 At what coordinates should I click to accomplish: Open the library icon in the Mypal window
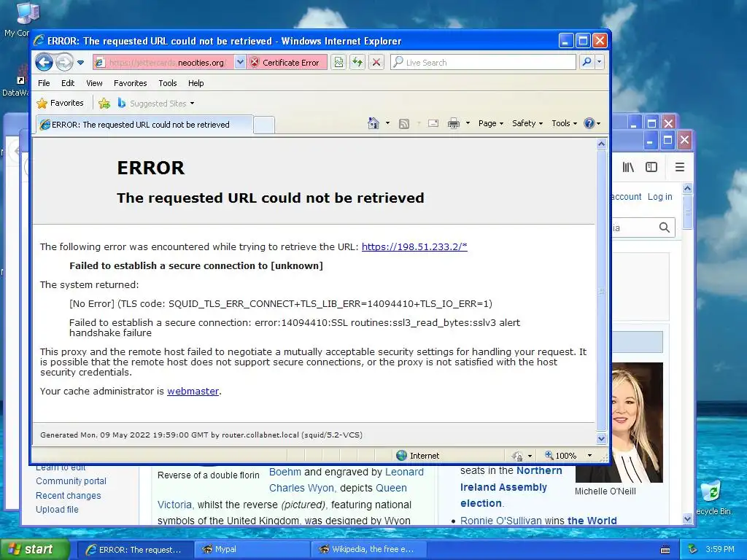[628, 167]
